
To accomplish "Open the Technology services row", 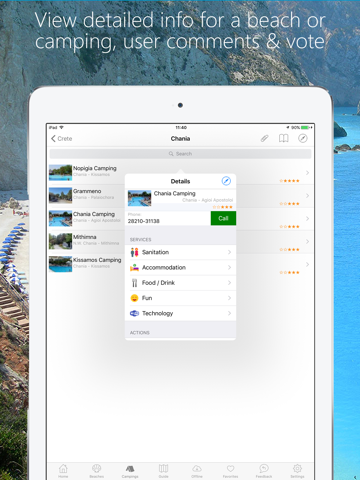I will [x=180, y=314].
